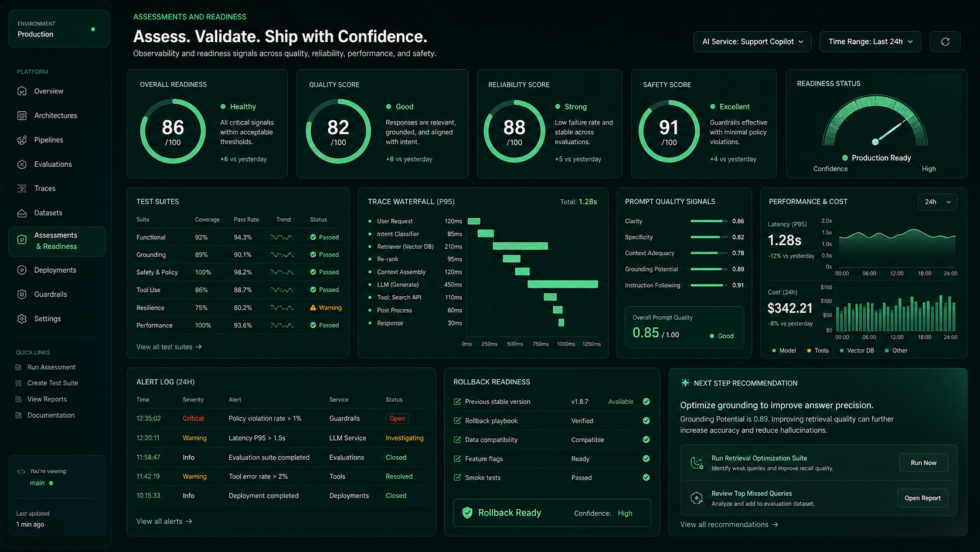Click the Run Assessment quick link

51,367
